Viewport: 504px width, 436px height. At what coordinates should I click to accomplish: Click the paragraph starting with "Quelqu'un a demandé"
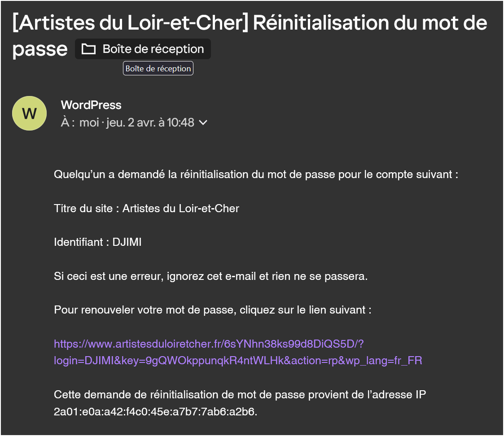[x=256, y=174]
